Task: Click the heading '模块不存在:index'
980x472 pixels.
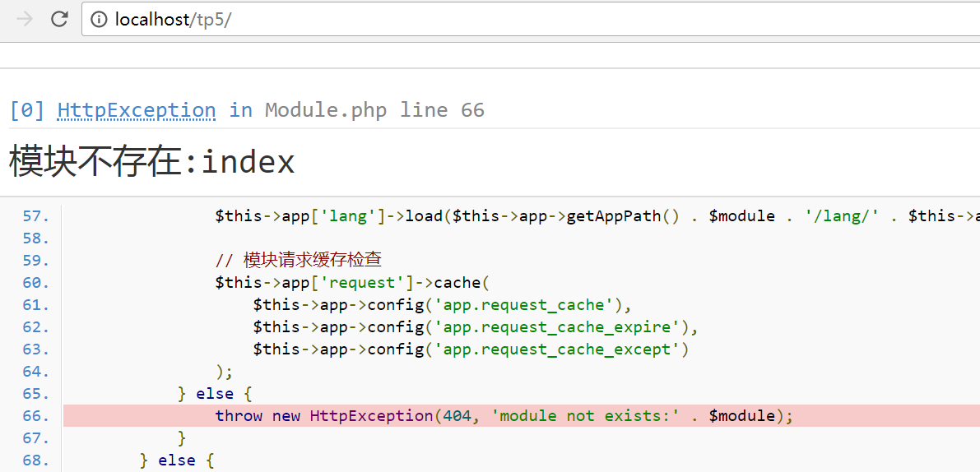Action: 151,162
